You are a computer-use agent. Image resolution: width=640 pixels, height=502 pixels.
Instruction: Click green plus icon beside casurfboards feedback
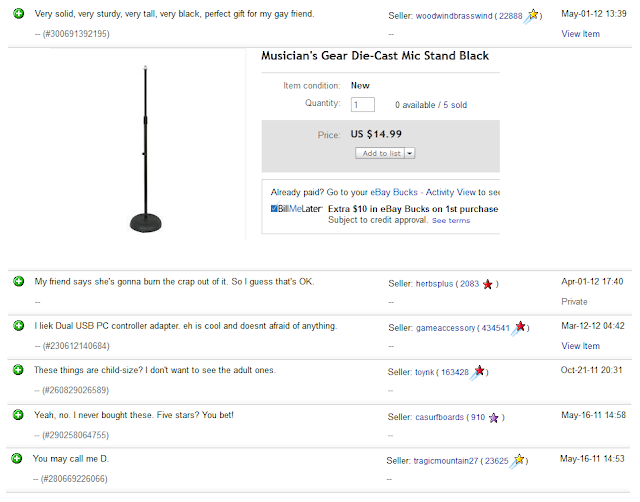pos(18,415)
